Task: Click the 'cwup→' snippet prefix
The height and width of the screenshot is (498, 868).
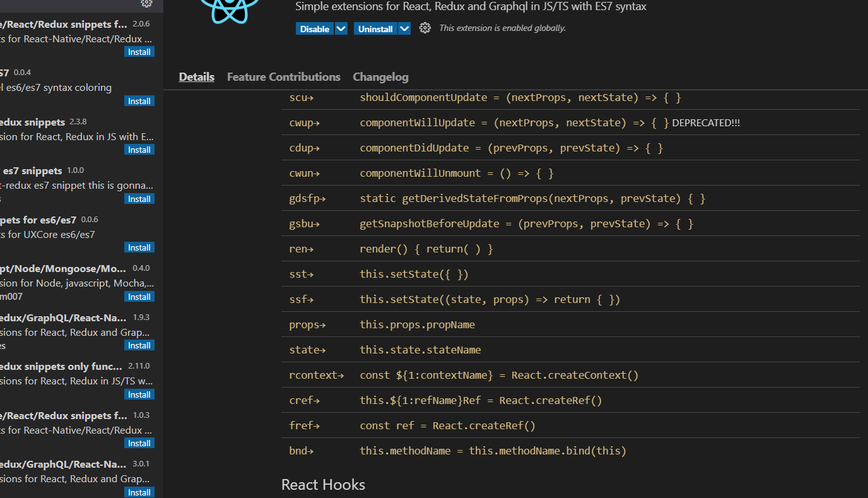Action: pos(305,123)
